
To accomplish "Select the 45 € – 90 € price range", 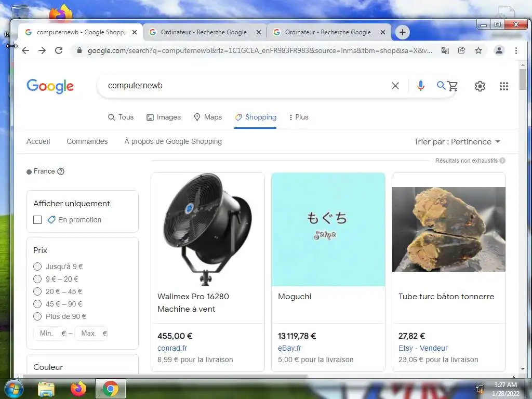I will [x=37, y=304].
